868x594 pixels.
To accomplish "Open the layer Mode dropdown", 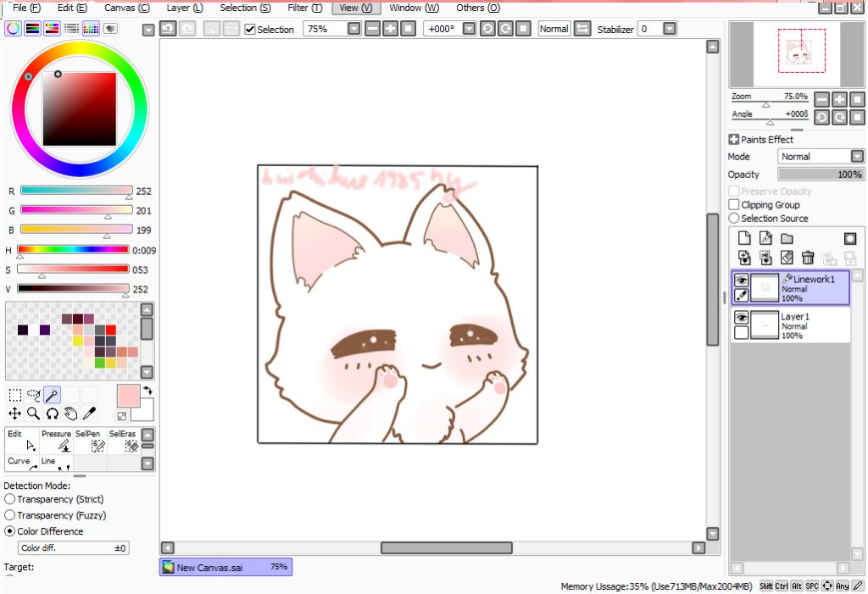I will [857, 157].
